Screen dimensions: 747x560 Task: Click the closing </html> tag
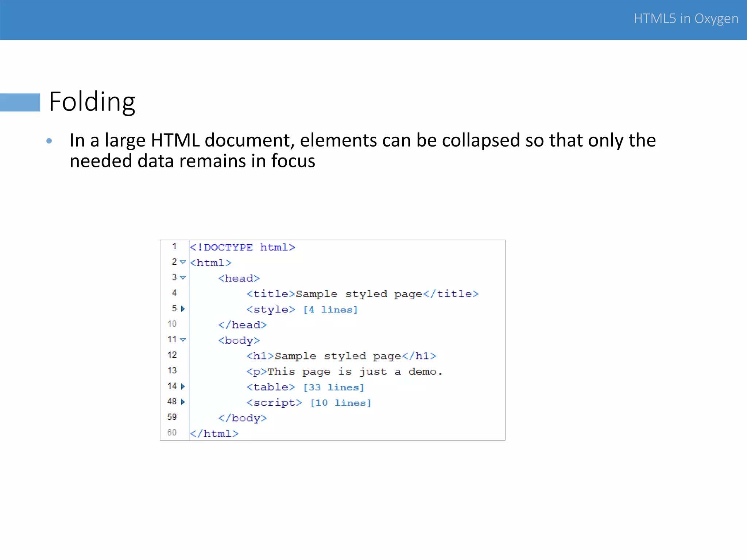214,433
